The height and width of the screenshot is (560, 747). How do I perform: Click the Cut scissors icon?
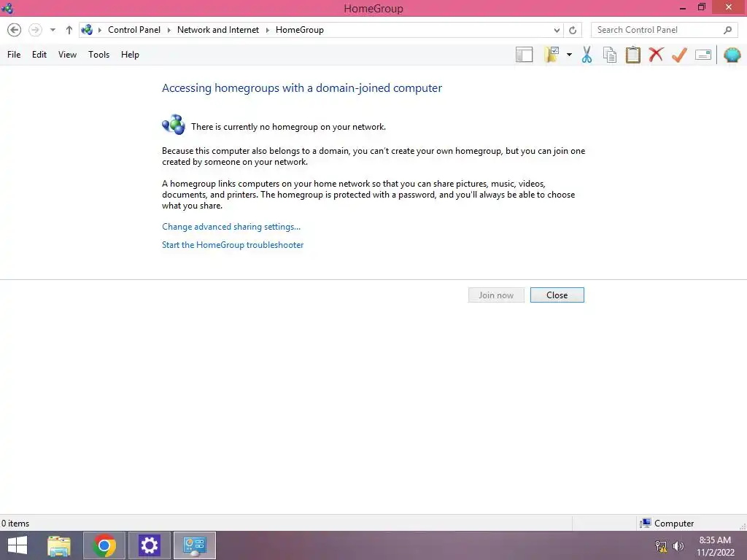click(587, 55)
